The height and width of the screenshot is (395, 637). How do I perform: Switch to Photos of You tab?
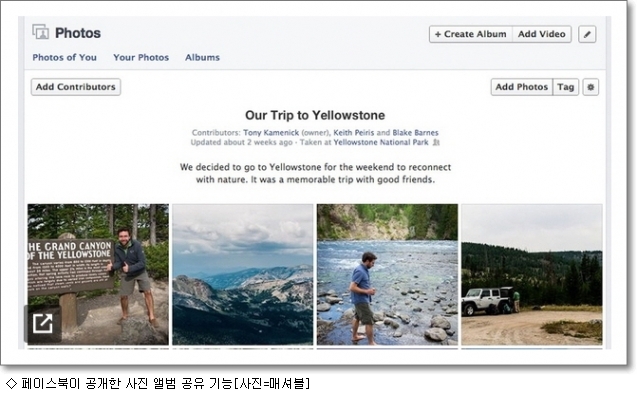point(65,57)
